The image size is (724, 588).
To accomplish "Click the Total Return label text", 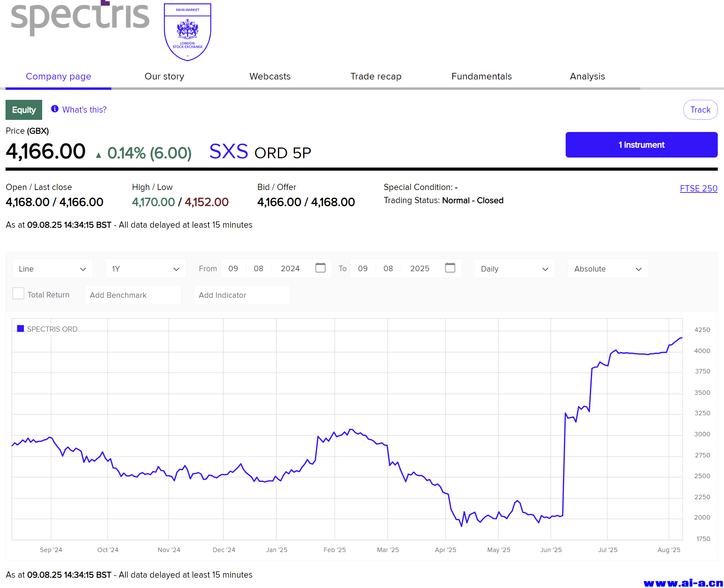I will pos(48,295).
